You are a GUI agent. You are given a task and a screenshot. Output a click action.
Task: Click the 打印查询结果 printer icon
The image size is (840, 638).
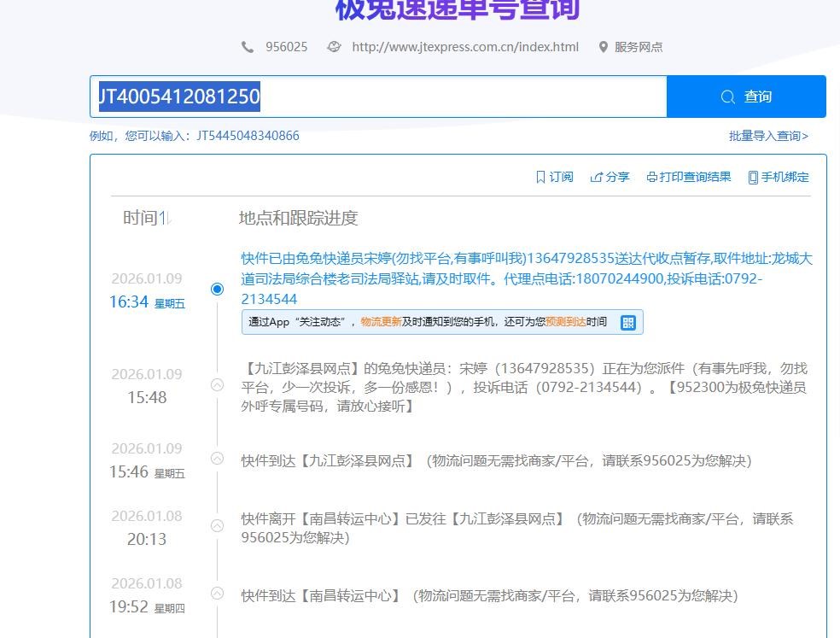click(652, 177)
